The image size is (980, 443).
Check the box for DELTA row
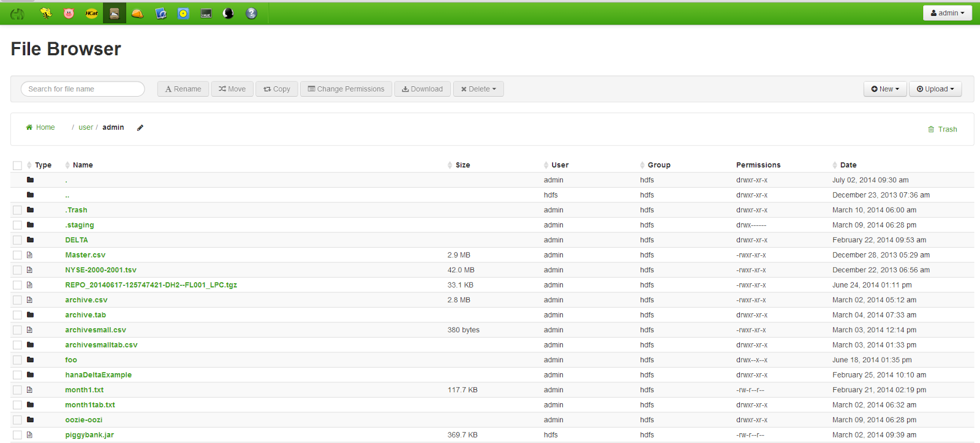[x=17, y=240]
